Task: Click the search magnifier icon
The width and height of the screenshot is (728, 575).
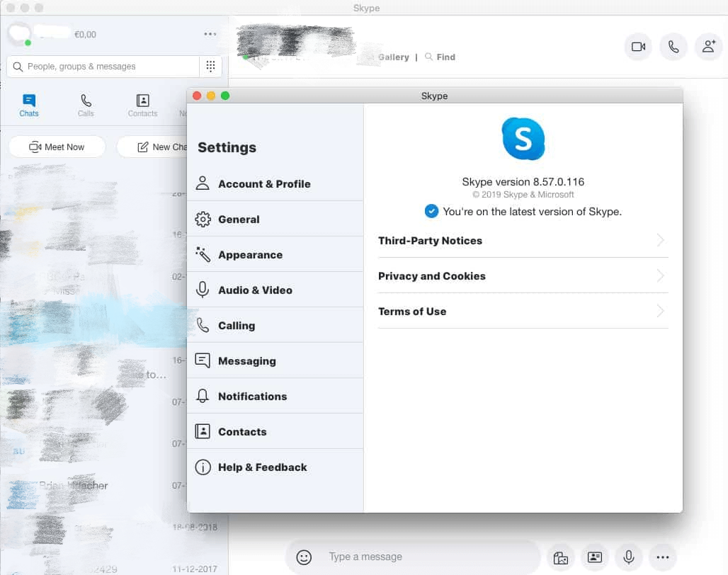Action: 18,67
